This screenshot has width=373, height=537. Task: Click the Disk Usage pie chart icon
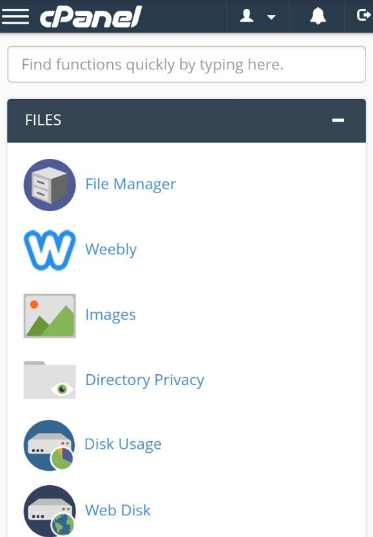pos(50,446)
